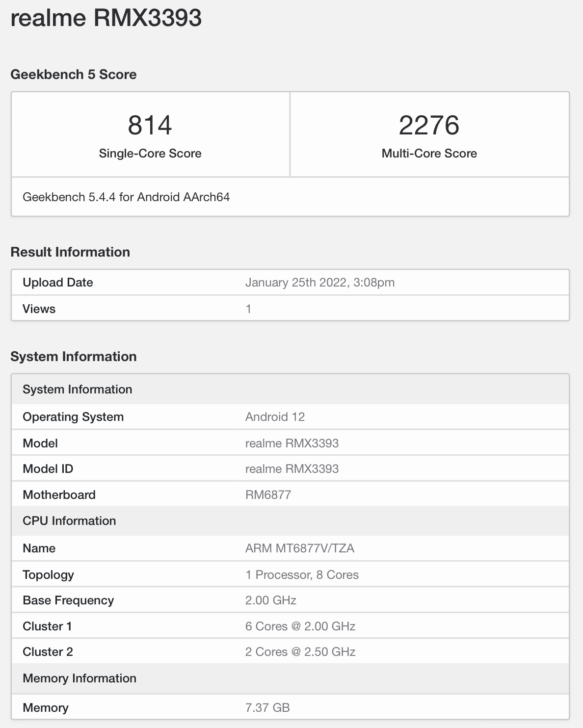Image resolution: width=583 pixels, height=728 pixels.
Task: Click Cluster 2 value 2 Cores @ 2.50 GHz
Action: (x=300, y=652)
